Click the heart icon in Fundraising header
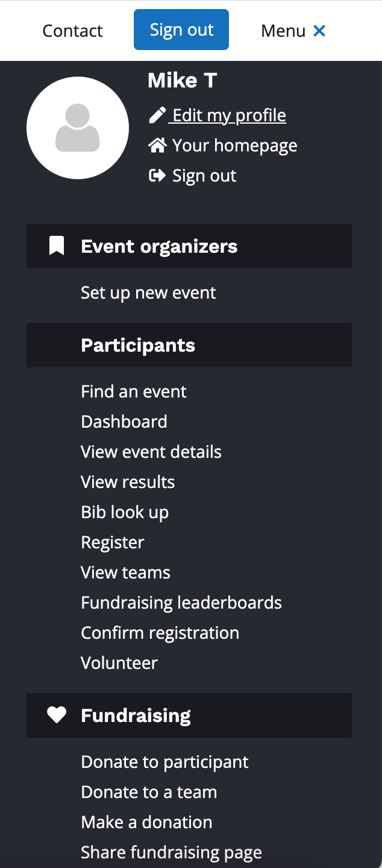 point(57,715)
